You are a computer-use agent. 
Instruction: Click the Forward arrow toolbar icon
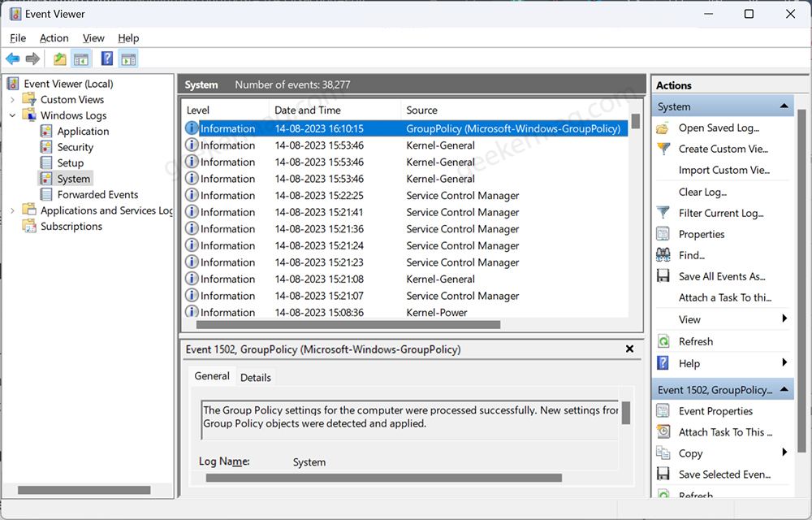pos(32,59)
